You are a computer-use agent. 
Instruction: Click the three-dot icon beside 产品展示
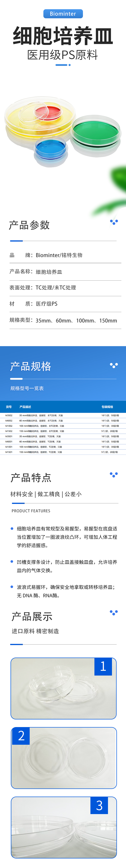(114, 612)
